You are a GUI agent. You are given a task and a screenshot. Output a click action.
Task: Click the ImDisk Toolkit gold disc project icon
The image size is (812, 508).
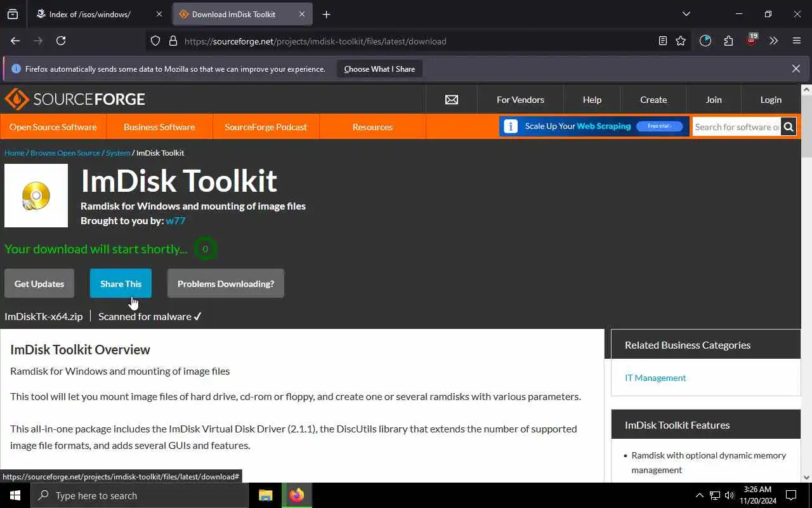tap(36, 196)
